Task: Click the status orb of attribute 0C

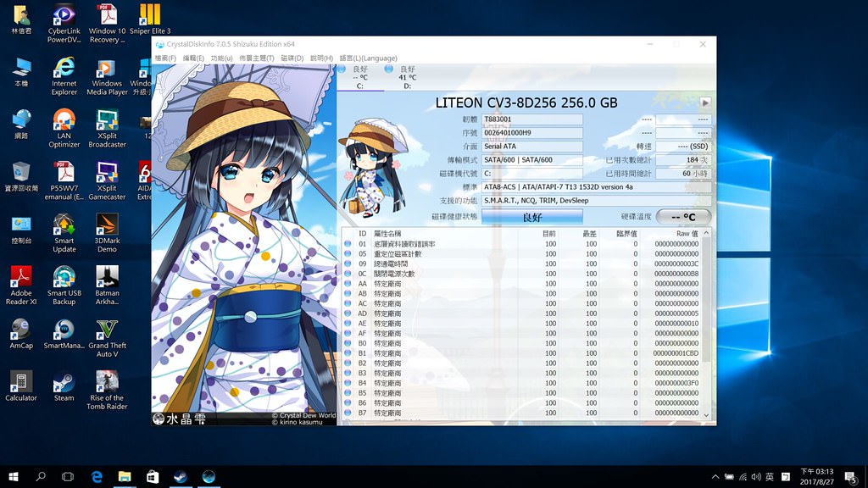Action: tap(348, 274)
